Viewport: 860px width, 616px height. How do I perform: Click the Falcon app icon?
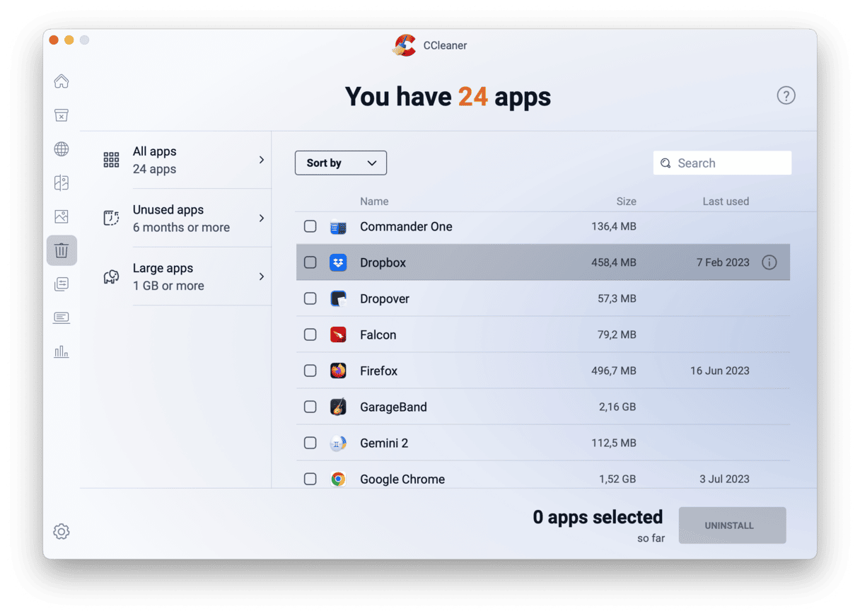(338, 335)
